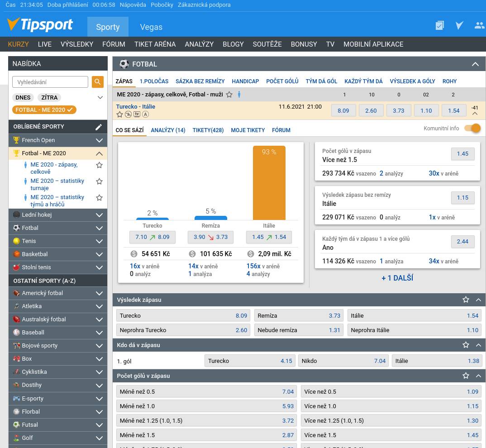Collapse the FOTBAL panel header

tap(475, 64)
